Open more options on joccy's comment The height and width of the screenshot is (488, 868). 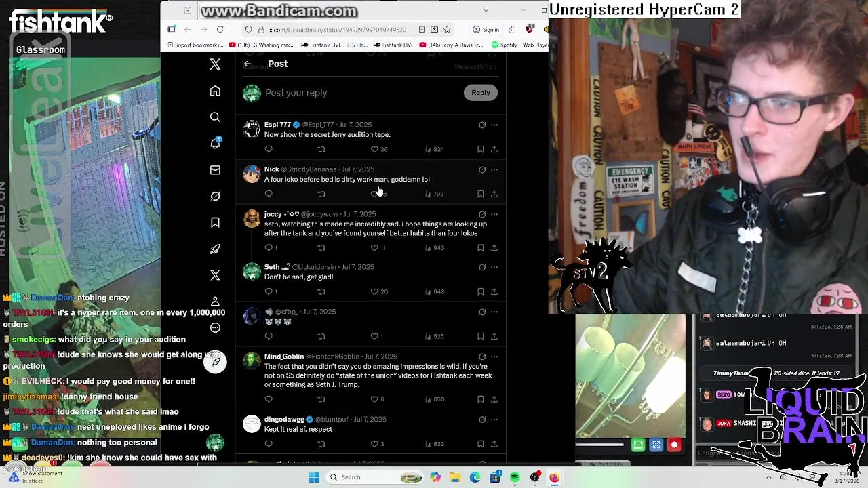tap(494, 214)
